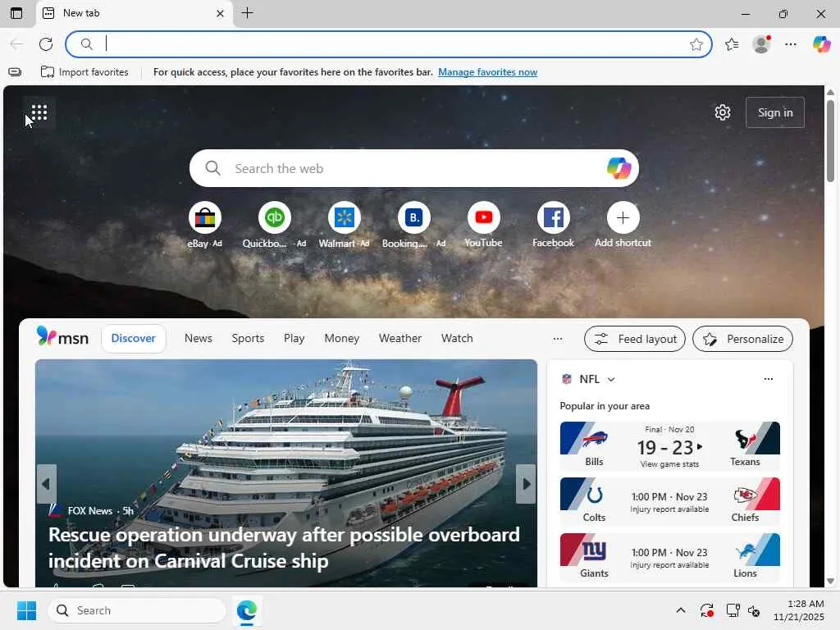Screen dimensions: 840x630
Task: Click the page vertical scrollbar thumb
Action: tap(830, 140)
